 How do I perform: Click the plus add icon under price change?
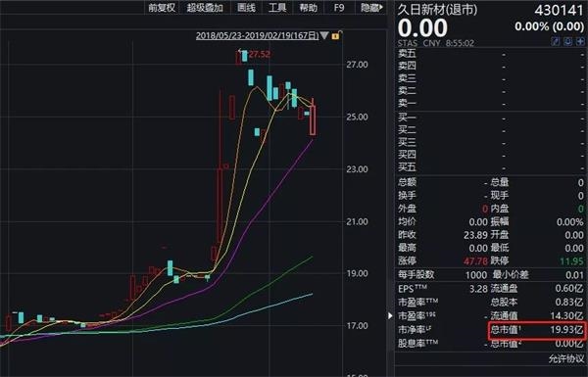(x=580, y=41)
